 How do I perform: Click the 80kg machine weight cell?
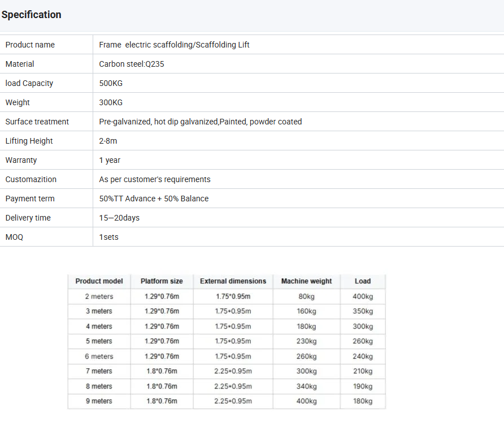tap(306, 296)
